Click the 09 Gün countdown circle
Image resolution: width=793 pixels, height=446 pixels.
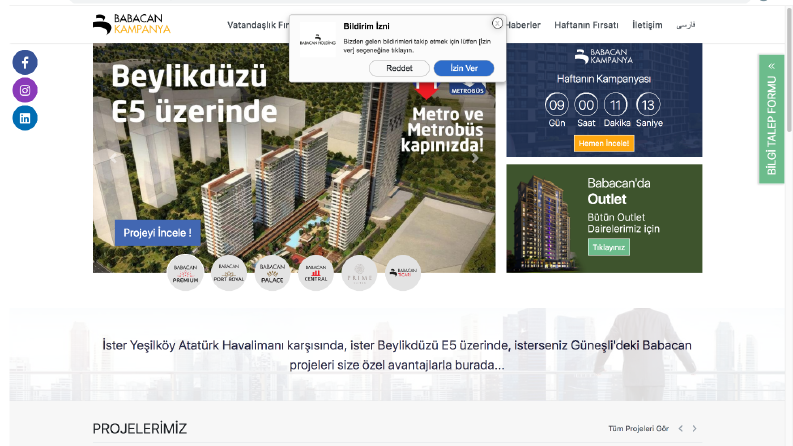[557, 105]
